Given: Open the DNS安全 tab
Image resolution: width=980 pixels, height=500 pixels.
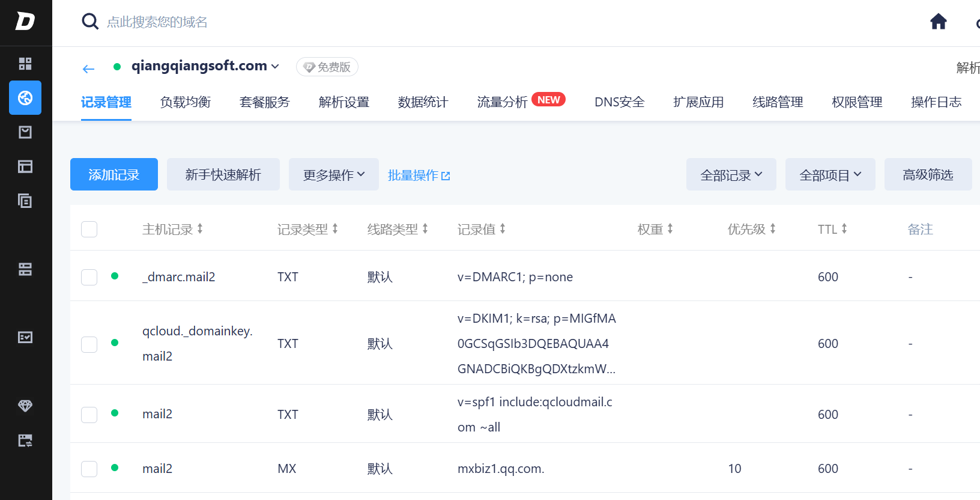Looking at the screenshot, I should point(619,102).
